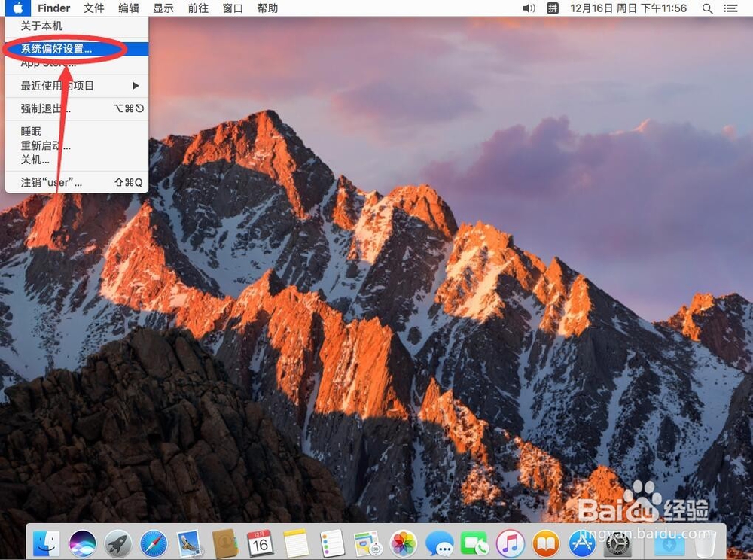
Task: Open System Preferences gear in Dock
Action: (617, 543)
